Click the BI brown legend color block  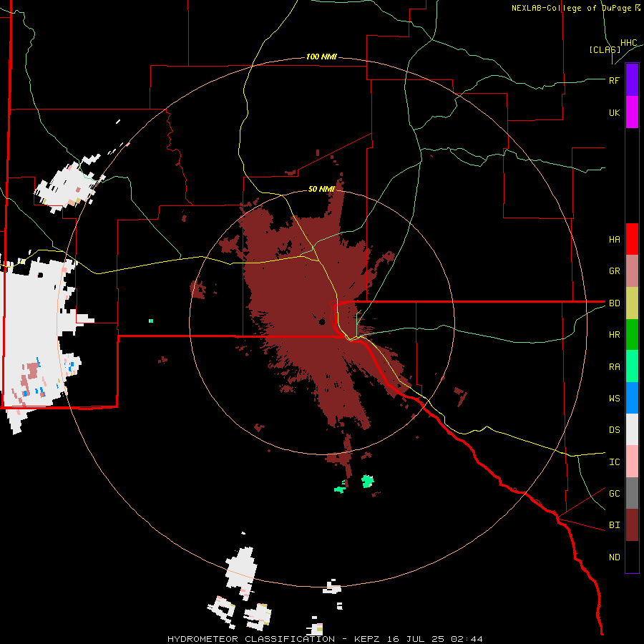pyautogui.click(x=632, y=525)
